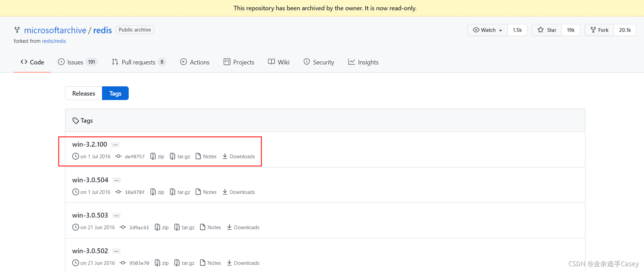This screenshot has width=644, height=271.
Task: Click the tar.gz icon for win-3.0.503
Action: 177,227
